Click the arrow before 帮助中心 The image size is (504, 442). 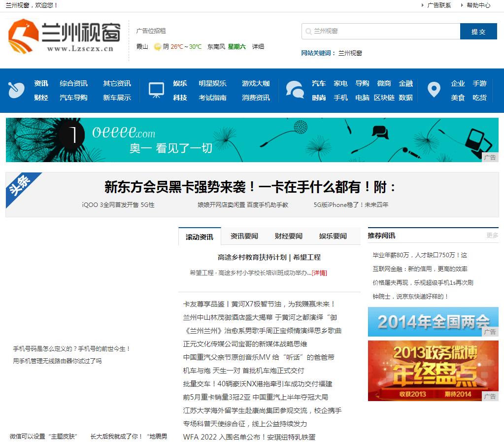click(x=462, y=5)
